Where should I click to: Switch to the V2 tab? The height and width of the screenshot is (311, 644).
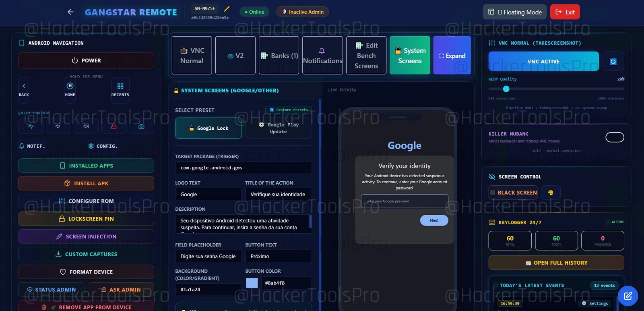coord(235,55)
